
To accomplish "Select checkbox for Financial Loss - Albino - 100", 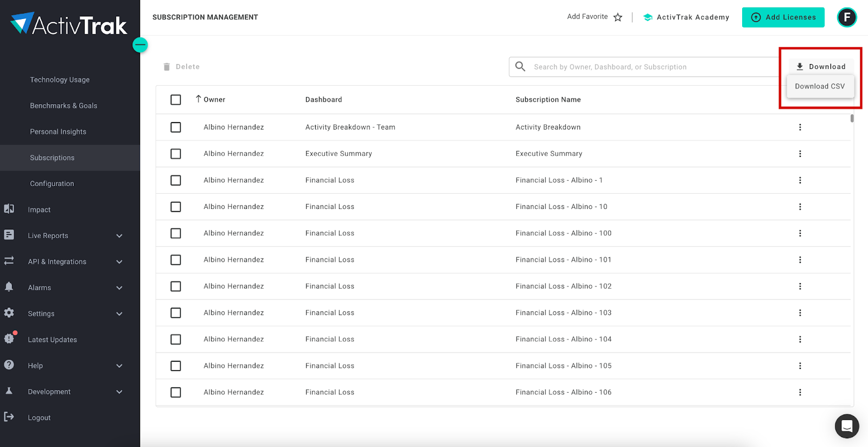I will 176,233.
